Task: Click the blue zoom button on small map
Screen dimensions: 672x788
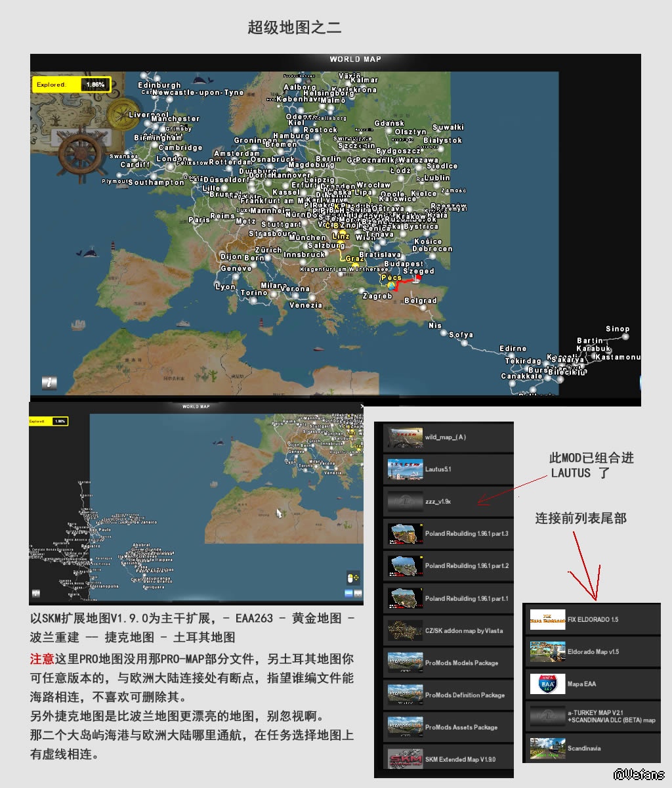Action: pos(349,593)
